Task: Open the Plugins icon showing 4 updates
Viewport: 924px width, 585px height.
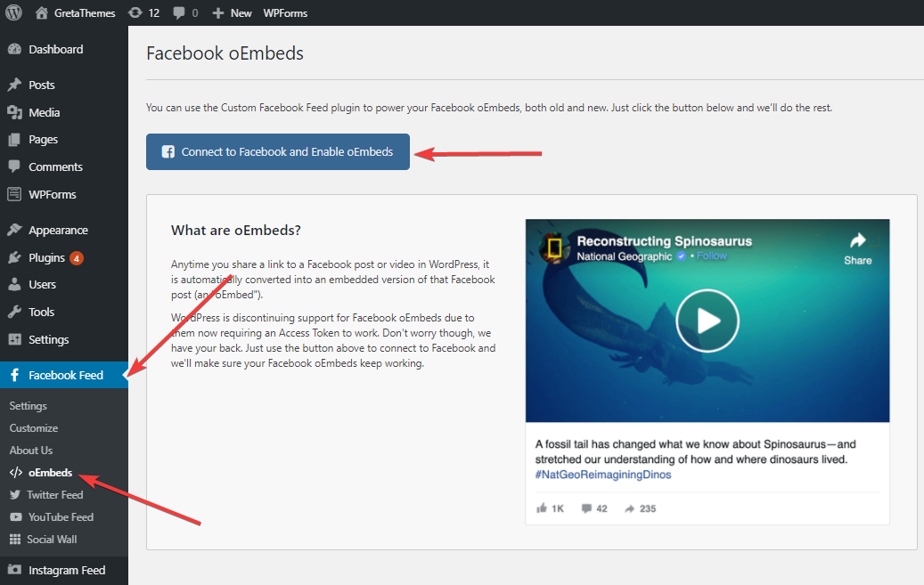Action: pyautogui.click(x=12, y=256)
